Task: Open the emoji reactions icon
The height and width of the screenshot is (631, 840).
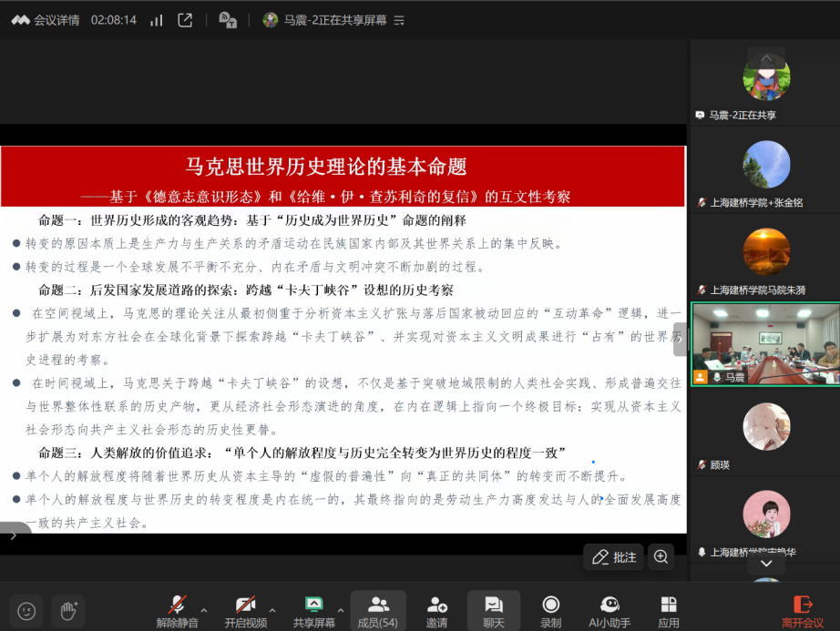Action: pyautogui.click(x=26, y=610)
